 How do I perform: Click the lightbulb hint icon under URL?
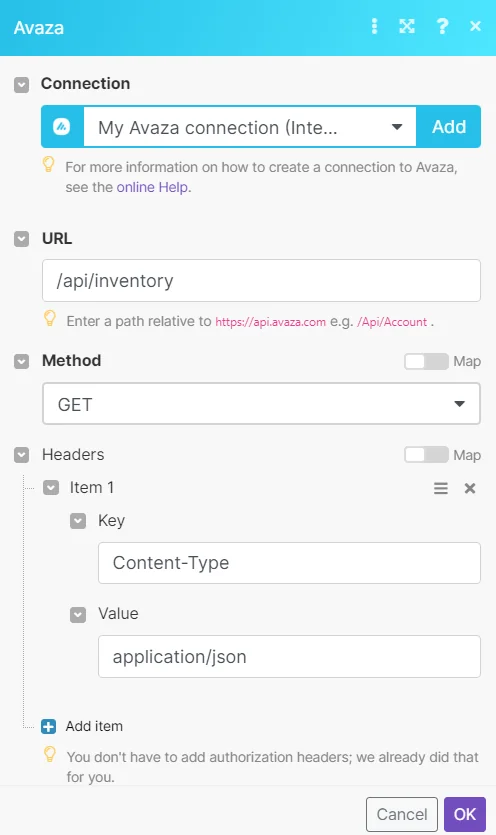50,318
